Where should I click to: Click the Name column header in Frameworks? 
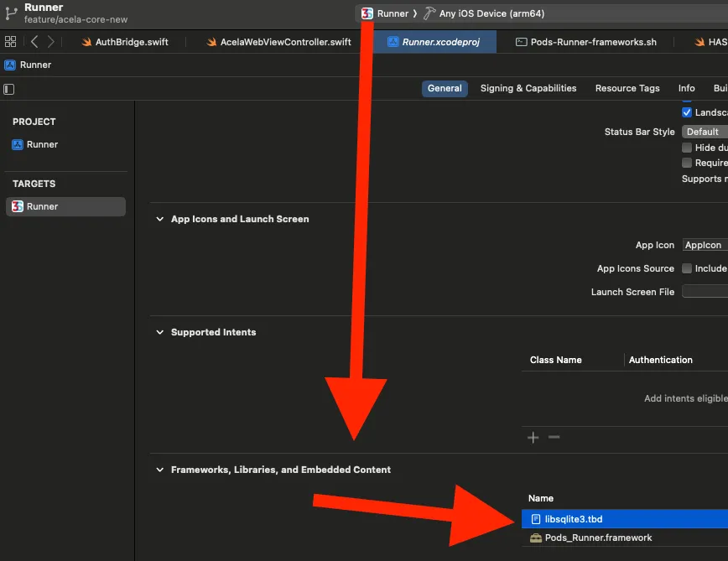click(541, 498)
